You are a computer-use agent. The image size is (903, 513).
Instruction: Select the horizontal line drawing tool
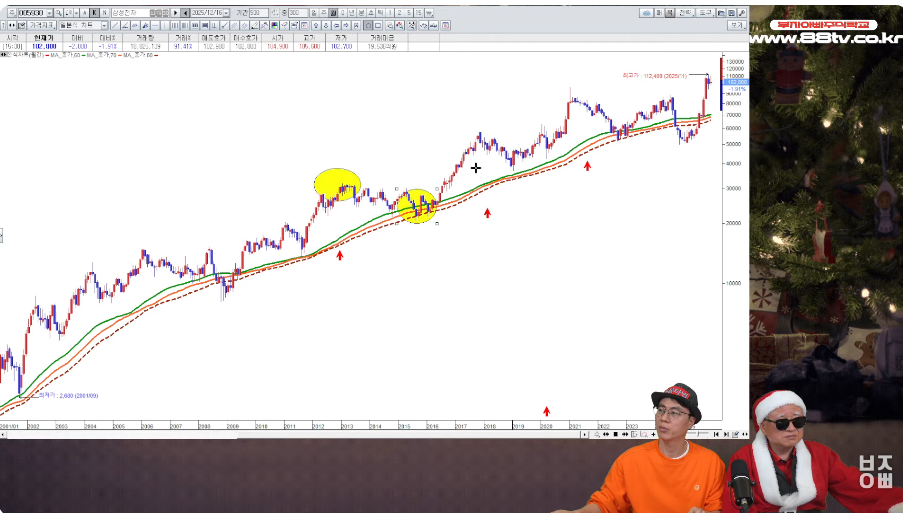(155, 25)
